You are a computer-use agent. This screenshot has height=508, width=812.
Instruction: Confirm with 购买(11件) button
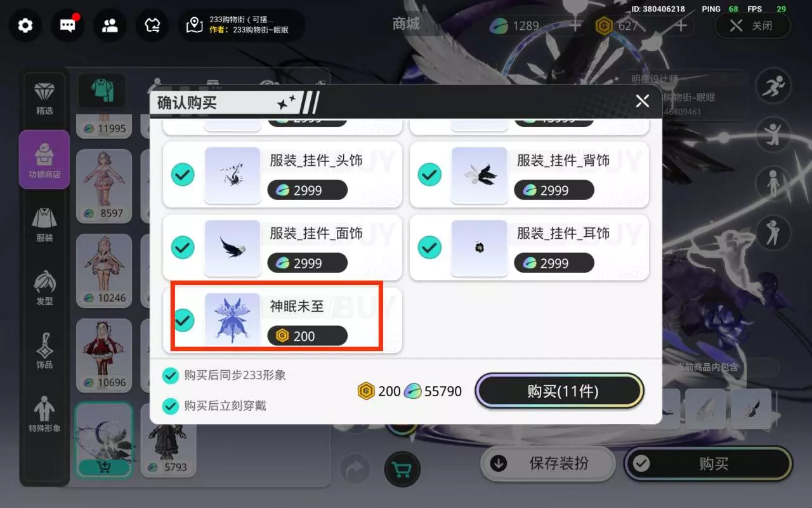(560, 391)
